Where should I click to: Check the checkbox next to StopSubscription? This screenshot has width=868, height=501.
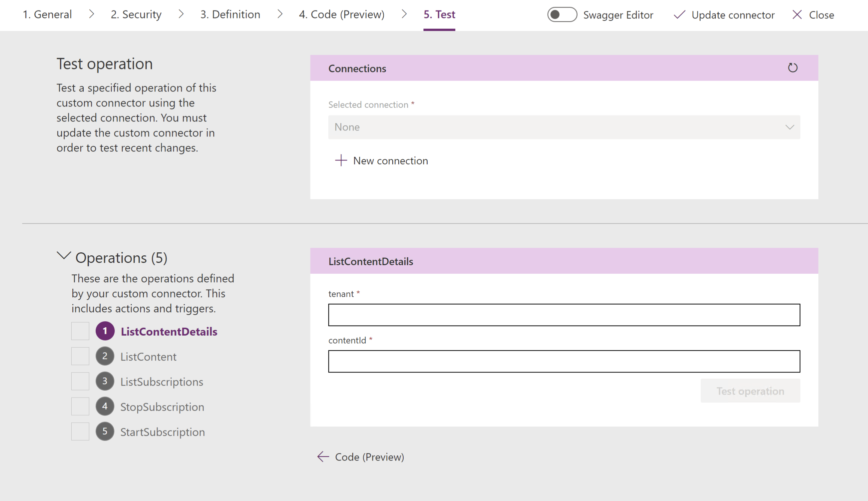80,406
